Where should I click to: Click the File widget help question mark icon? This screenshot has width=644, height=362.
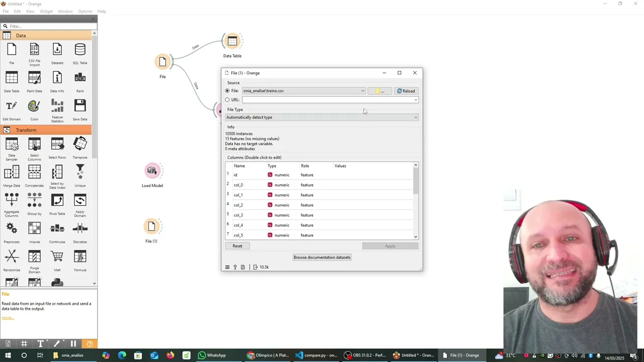click(x=235, y=267)
